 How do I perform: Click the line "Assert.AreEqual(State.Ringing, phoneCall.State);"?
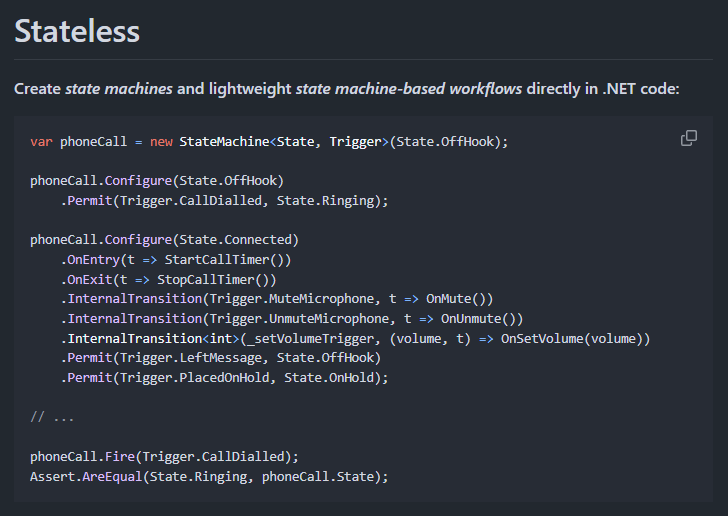tap(209, 477)
